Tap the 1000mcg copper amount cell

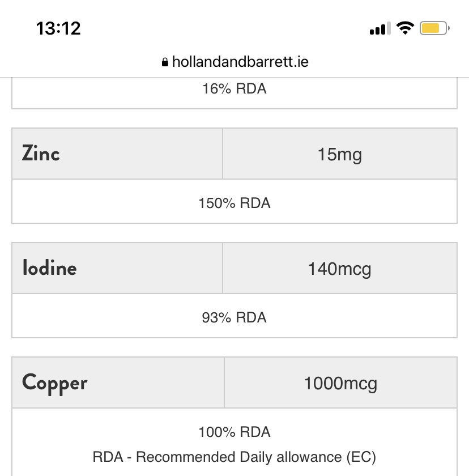tap(340, 384)
